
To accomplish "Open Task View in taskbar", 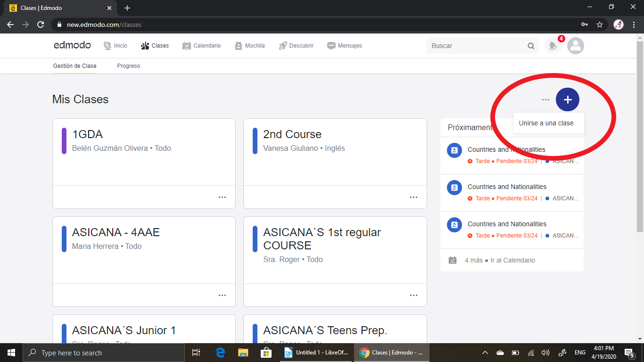I will coord(197,353).
